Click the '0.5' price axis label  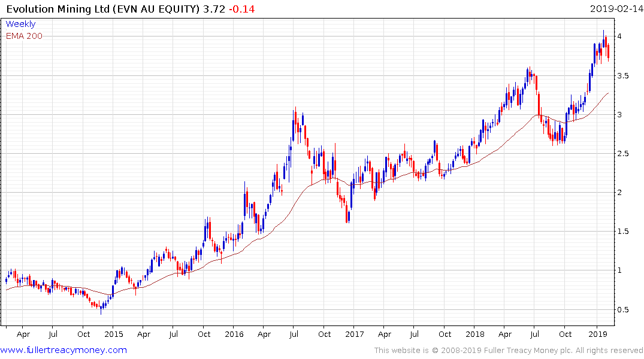point(623,310)
